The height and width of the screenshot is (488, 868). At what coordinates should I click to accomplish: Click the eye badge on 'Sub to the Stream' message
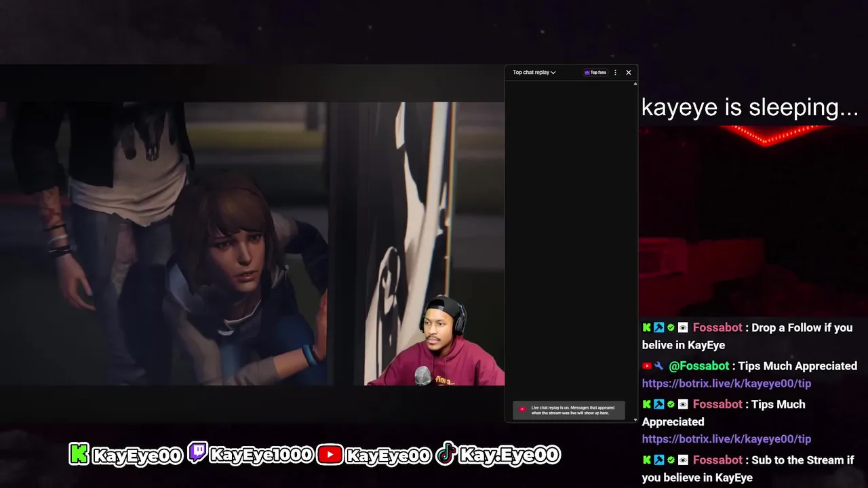coord(683,461)
